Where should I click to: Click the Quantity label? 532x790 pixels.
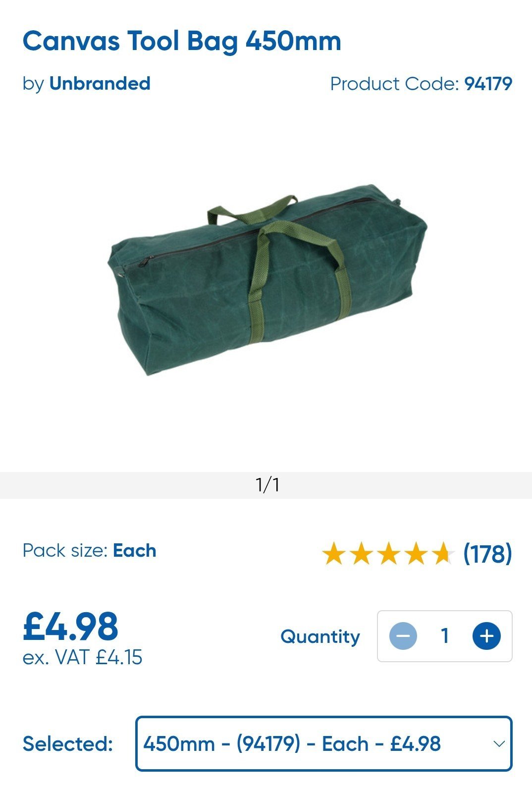coord(320,636)
